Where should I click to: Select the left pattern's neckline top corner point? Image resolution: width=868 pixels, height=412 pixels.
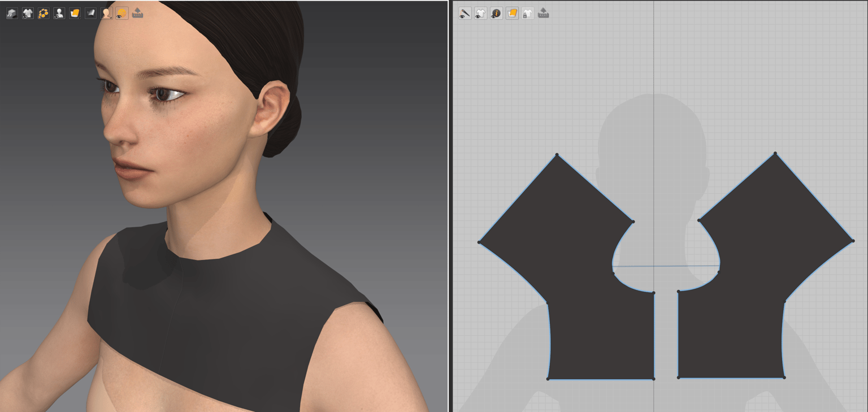pyautogui.click(x=633, y=222)
